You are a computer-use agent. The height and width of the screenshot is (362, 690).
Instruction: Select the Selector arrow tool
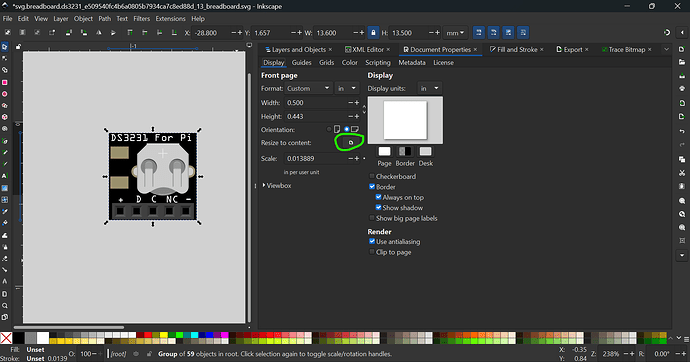point(5,47)
